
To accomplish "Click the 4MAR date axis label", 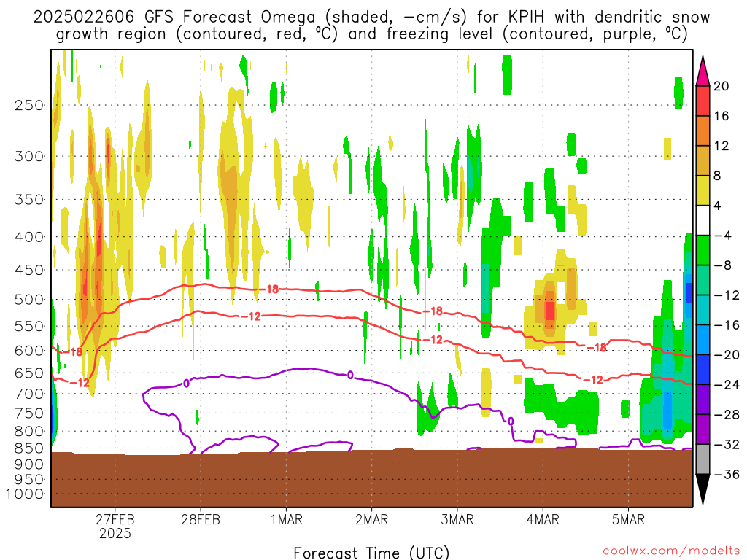I will click(x=543, y=519).
